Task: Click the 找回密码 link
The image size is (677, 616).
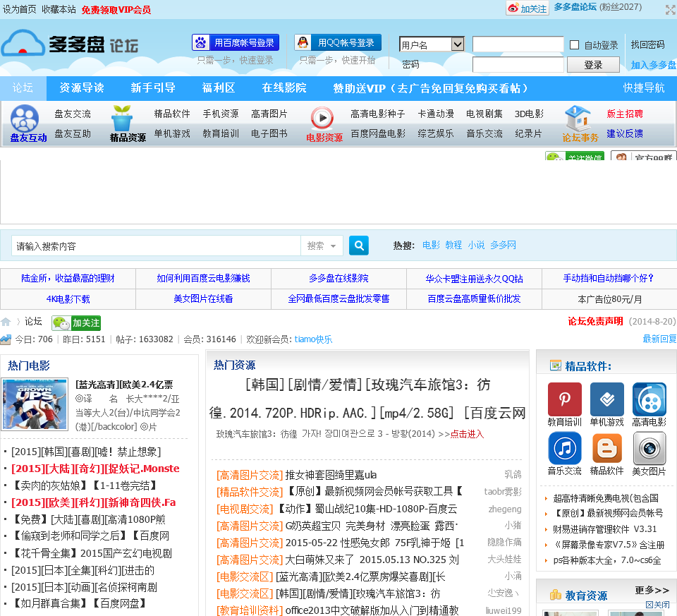Action: tap(647, 44)
